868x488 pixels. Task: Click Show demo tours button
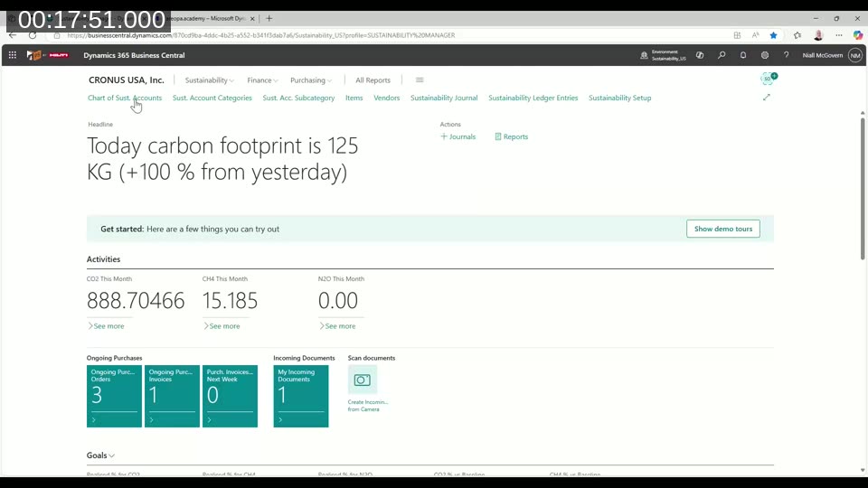point(723,229)
